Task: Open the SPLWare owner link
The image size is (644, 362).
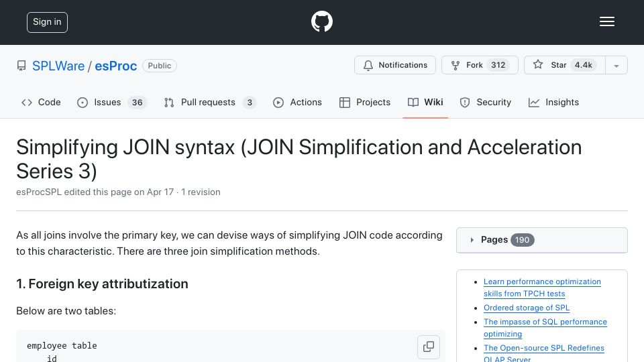Action: point(58,66)
